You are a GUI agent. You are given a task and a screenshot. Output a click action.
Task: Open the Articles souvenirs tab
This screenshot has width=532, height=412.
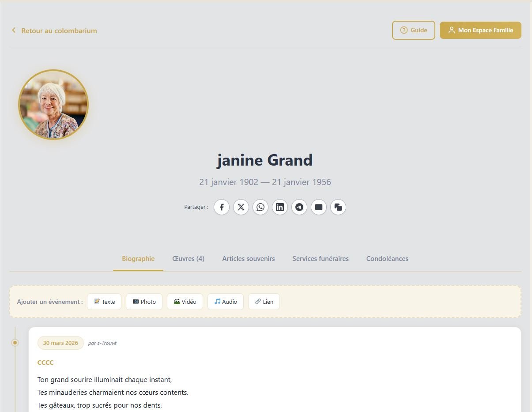coord(248,258)
